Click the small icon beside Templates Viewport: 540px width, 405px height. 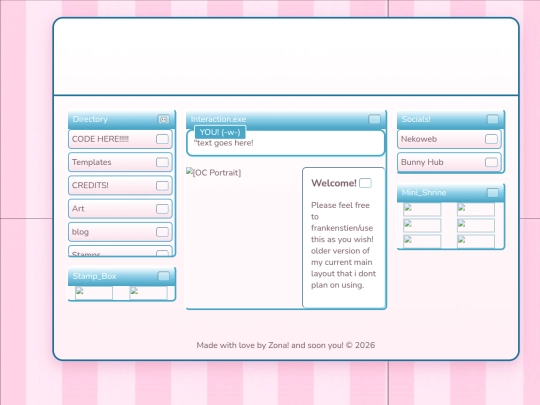(x=162, y=162)
